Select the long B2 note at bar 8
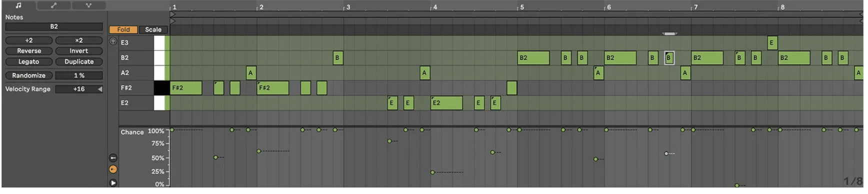This screenshot has height=194, width=868. coord(794,58)
